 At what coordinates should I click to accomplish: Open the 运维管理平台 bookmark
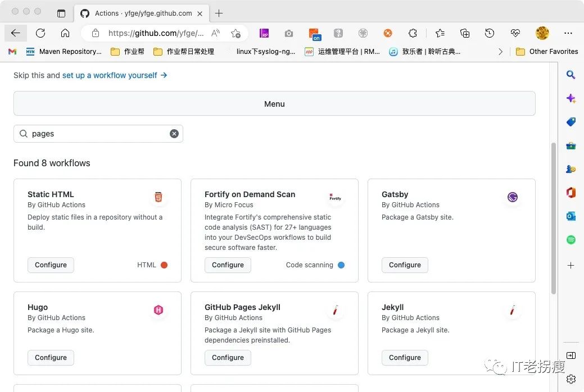[342, 51]
